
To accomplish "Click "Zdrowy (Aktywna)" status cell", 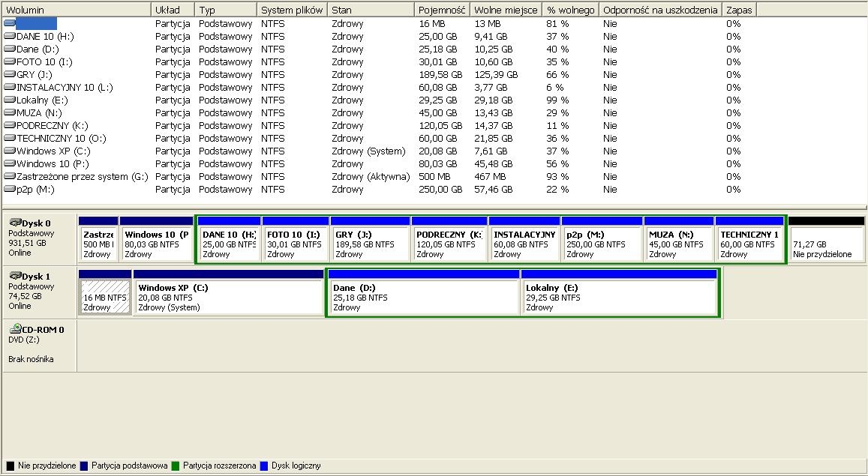I will coord(371,176).
